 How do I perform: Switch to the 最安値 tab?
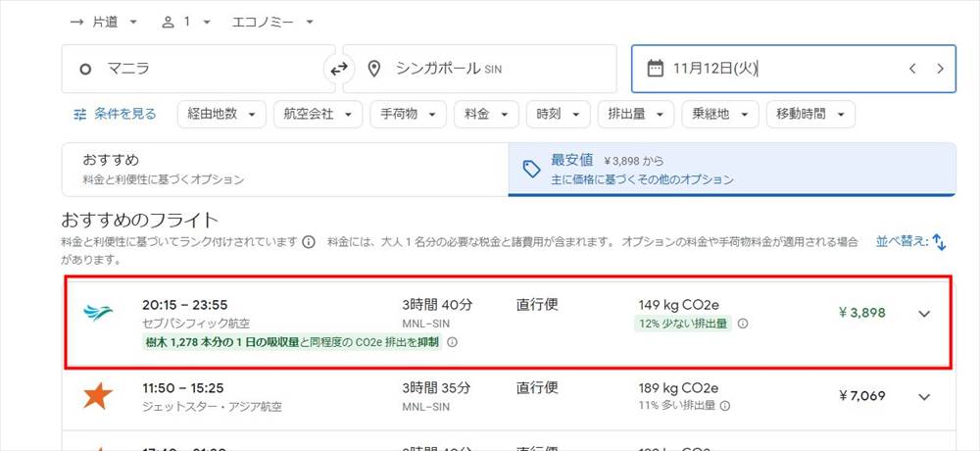click(731, 169)
